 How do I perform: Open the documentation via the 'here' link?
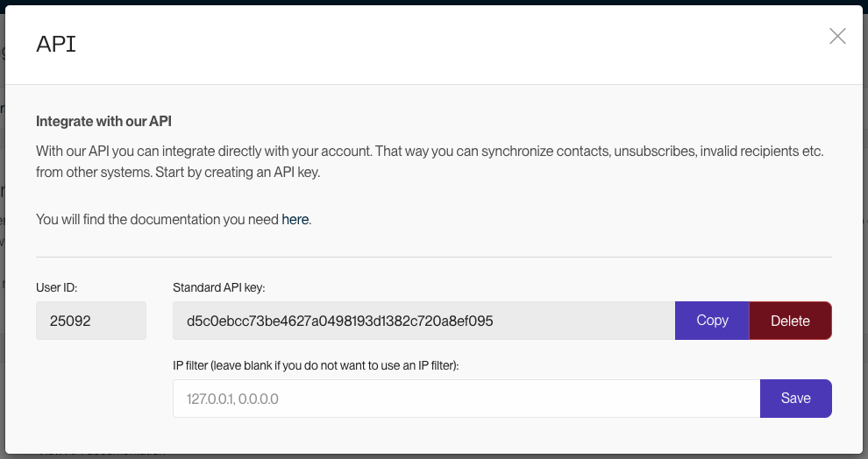[x=295, y=220]
